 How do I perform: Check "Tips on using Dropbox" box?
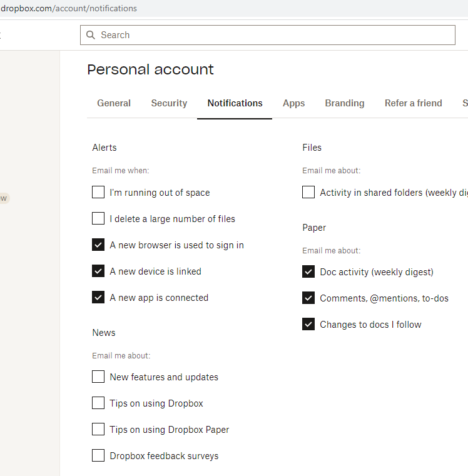(98, 403)
